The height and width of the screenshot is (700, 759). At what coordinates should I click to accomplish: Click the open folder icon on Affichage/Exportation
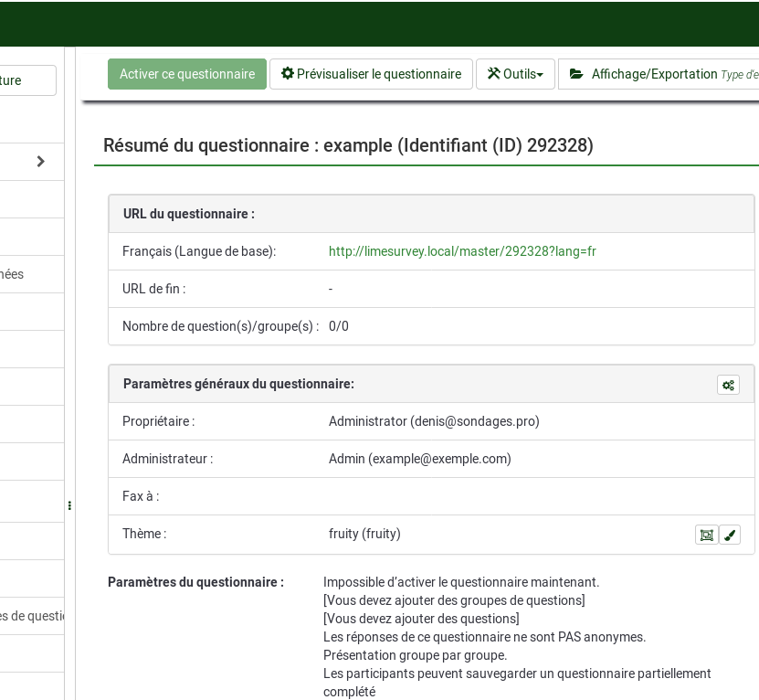(x=576, y=74)
